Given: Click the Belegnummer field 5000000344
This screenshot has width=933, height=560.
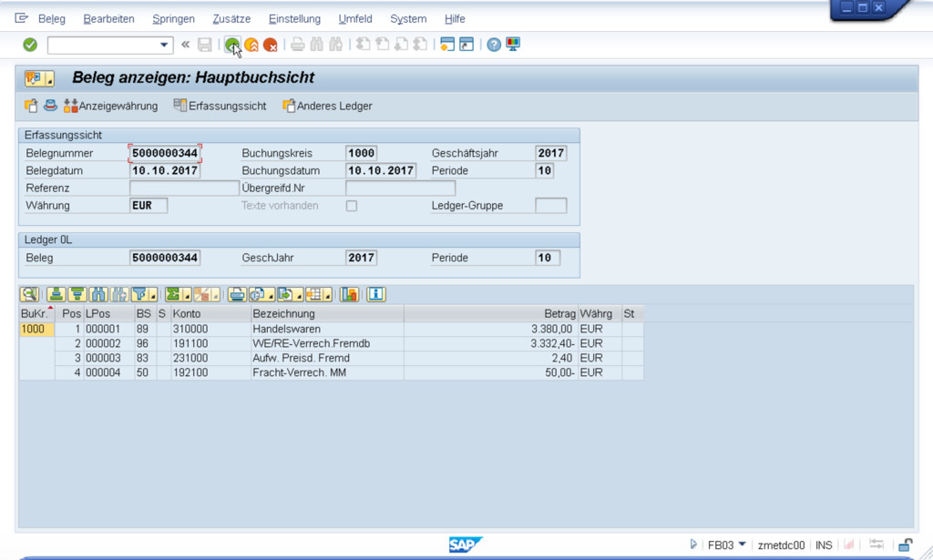Looking at the screenshot, I should [x=165, y=153].
